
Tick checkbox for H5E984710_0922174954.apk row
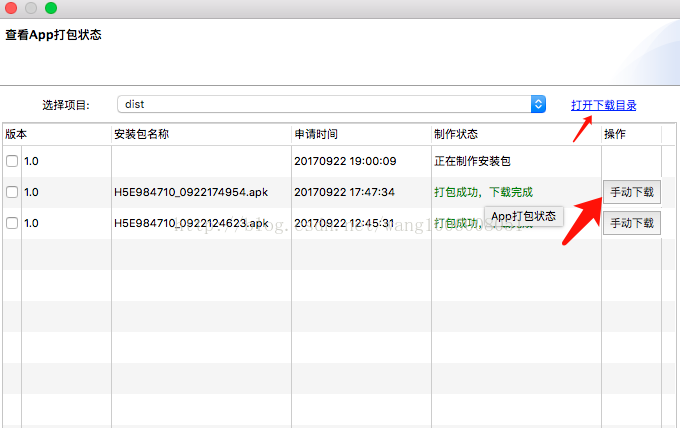pyautogui.click(x=12, y=192)
